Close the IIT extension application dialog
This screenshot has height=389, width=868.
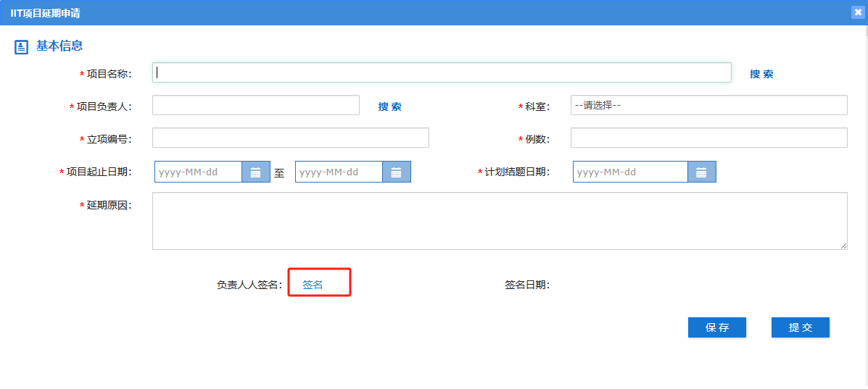pos(858,12)
